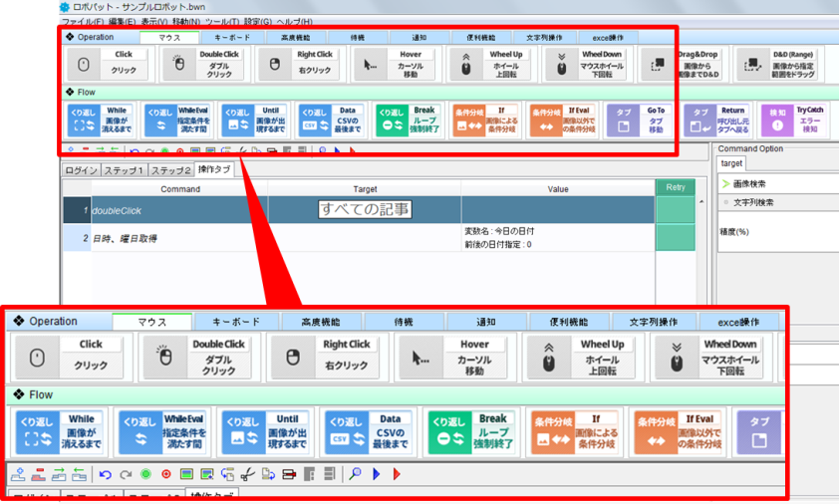Image resolution: width=839 pixels, height=504 pixels.
Task: Select 文字列検索 option in Command Option
Action: [x=753, y=202]
